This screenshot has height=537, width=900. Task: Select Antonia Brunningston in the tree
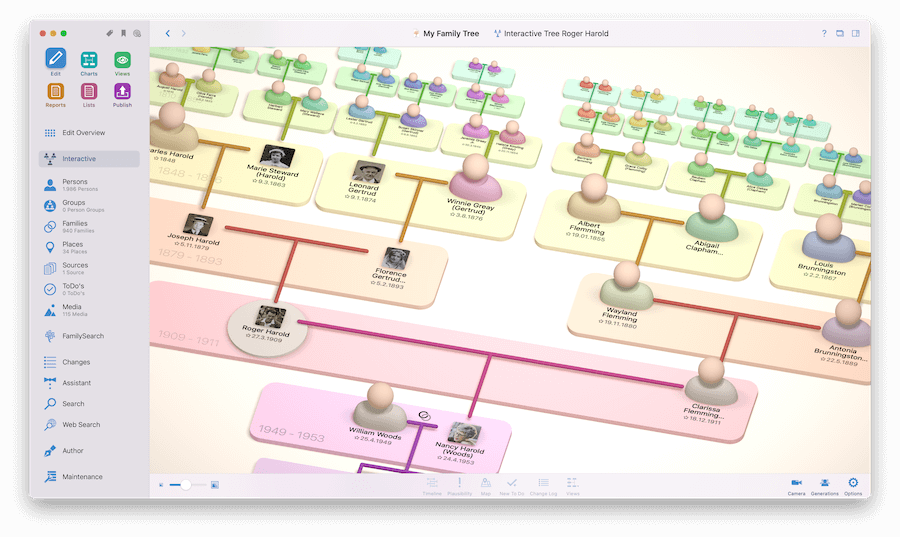pos(845,330)
